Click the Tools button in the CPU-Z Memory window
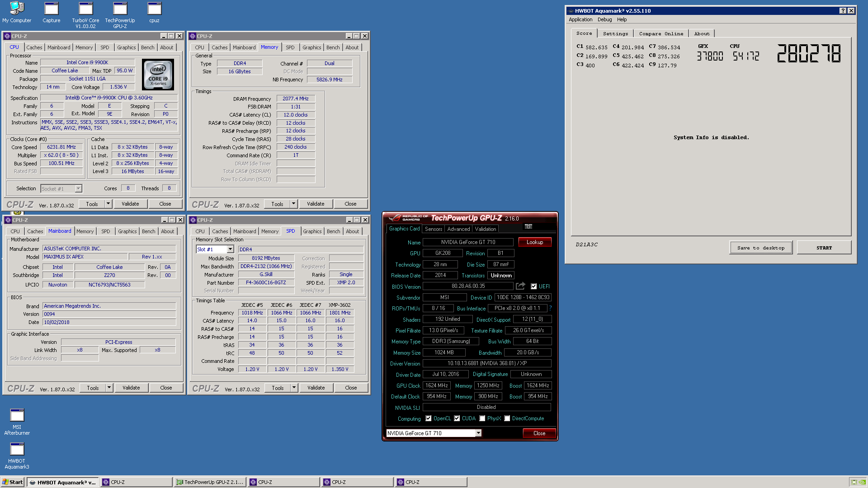 (x=277, y=204)
